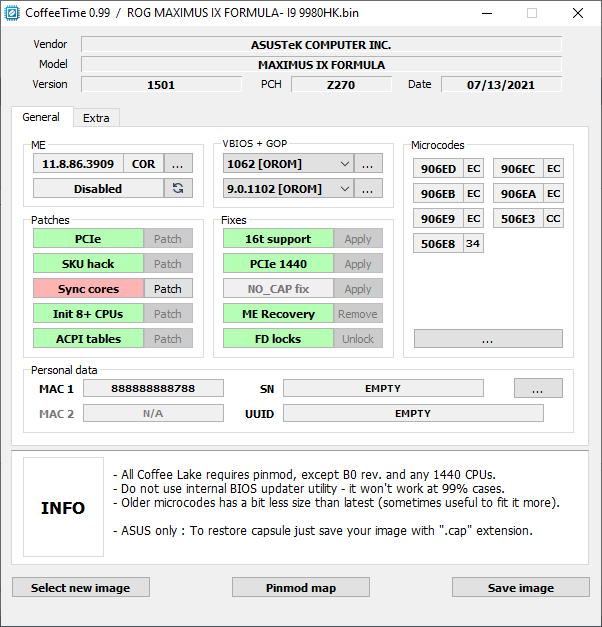Minimize the CoffeeTime window
The height and width of the screenshot is (627, 602).
[x=487, y=13]
